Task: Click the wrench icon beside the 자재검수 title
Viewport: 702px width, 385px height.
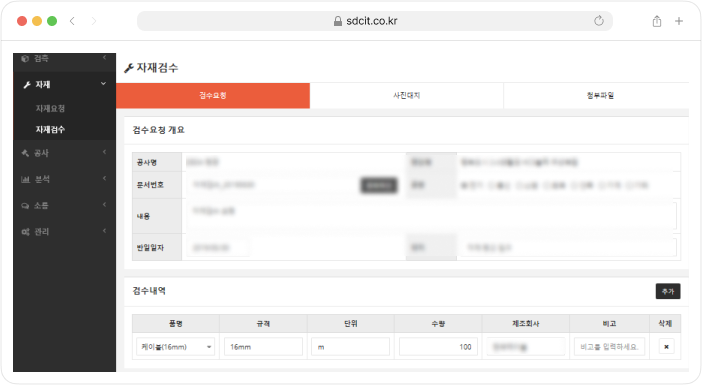Action: 129,68
